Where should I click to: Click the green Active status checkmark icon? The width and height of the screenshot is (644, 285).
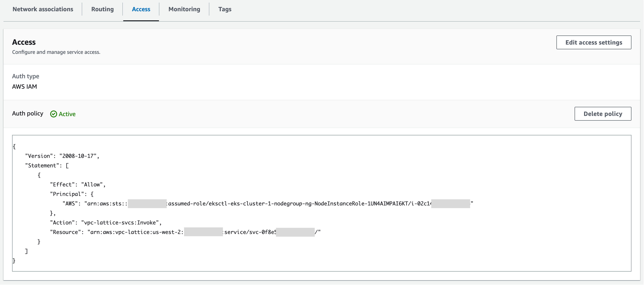pos(54,114)
